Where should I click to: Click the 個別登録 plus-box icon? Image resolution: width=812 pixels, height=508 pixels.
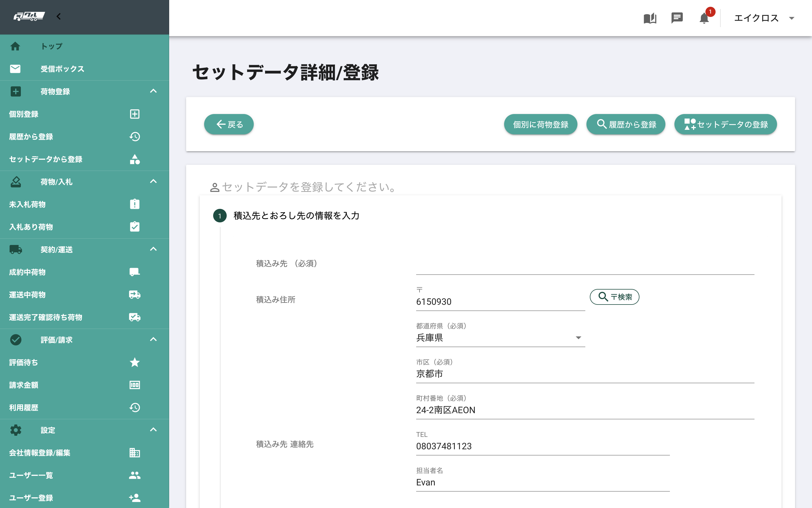tap(134, 114)
